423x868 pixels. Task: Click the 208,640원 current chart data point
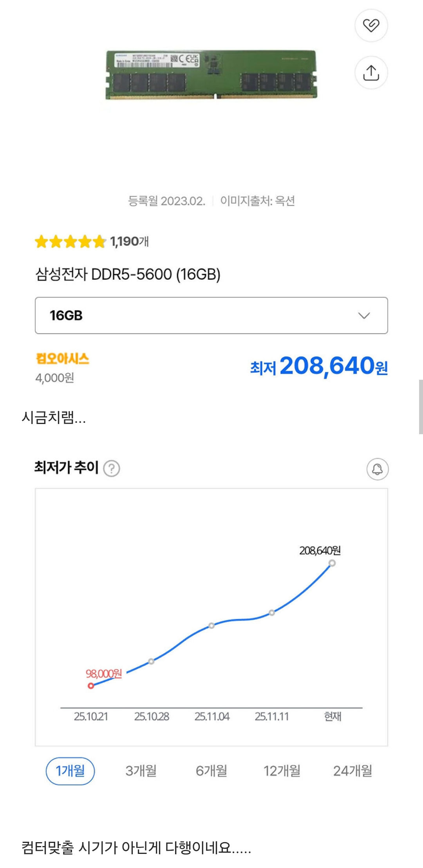coord(332,563)
